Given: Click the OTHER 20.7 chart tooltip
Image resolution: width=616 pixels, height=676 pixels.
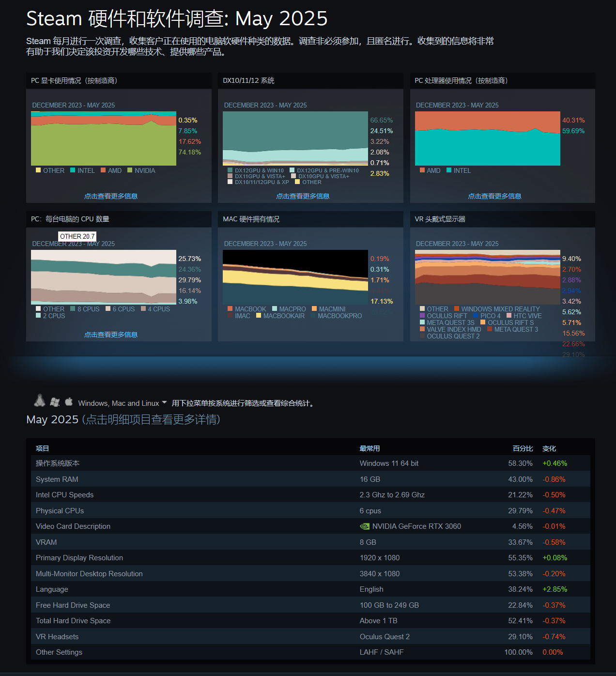Looking at the screenshot, I should click(x=77, y=236).
